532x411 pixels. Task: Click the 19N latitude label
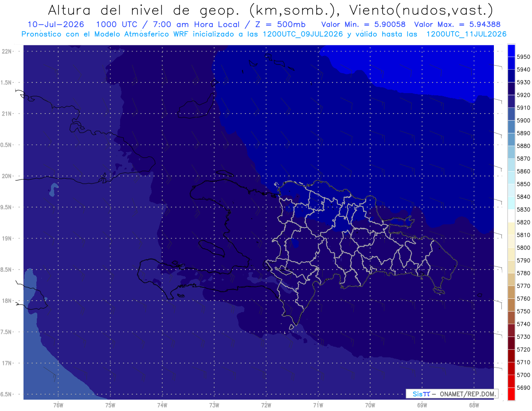click(6, 239)
